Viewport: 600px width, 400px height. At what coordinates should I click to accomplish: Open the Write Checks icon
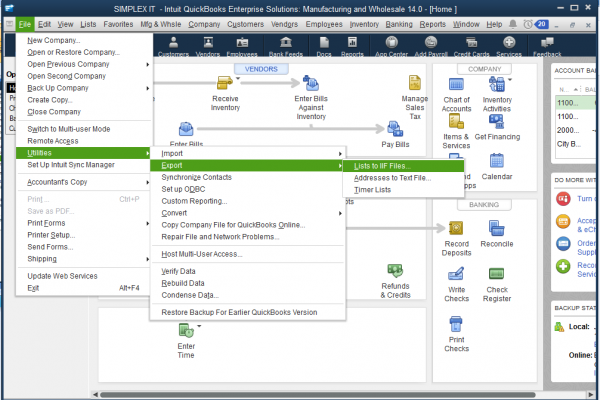click(x=456, y=274)
